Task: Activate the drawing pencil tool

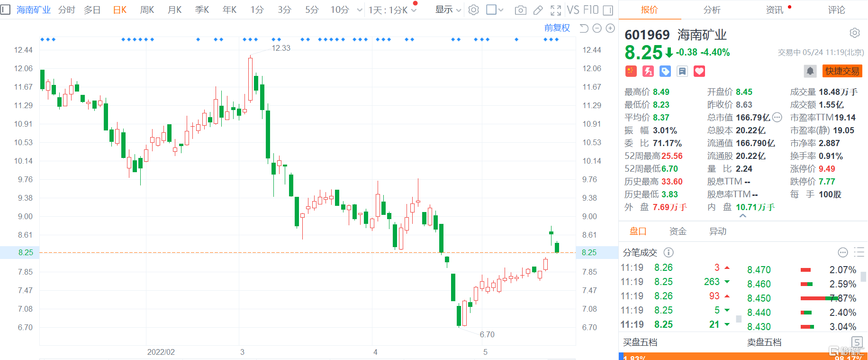Action: pos(538,10)
